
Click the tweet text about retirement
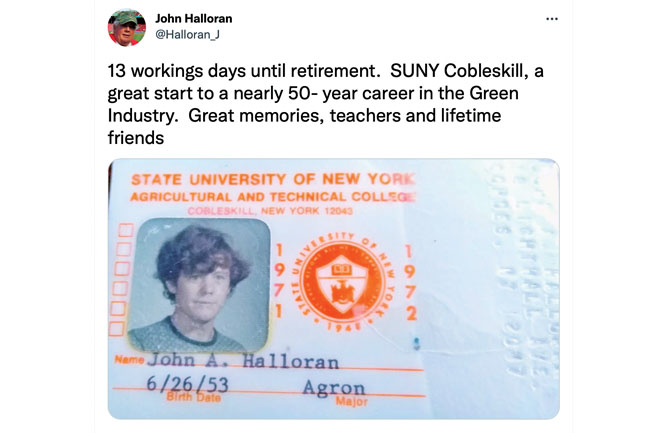(325, 104)
